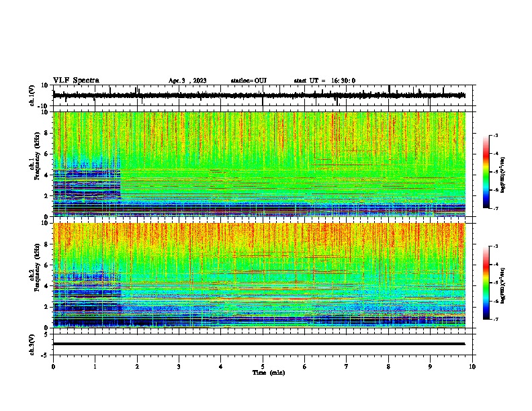Image resolution: width=532 pixels, height=411 pixels.
Task: Click the time axis tick label "2"
Action: click(x=137, y=367)
